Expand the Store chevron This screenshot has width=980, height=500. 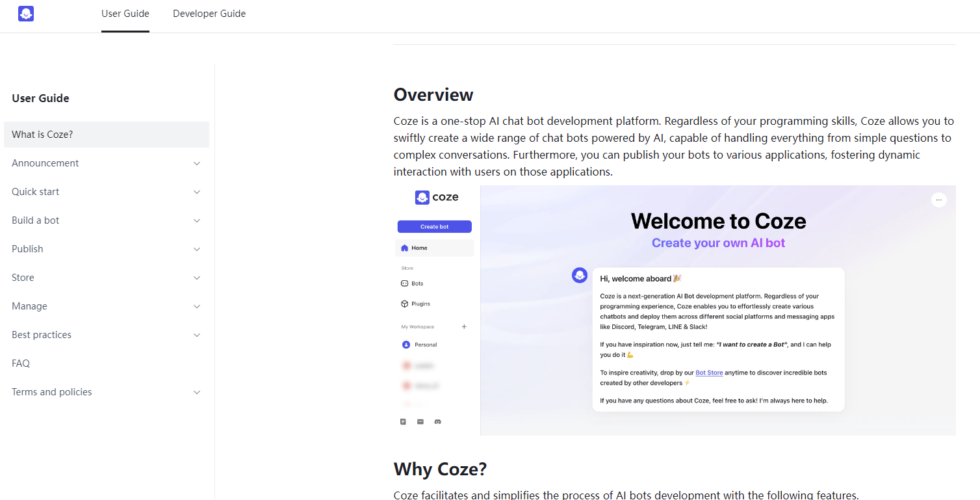[197, 278]
